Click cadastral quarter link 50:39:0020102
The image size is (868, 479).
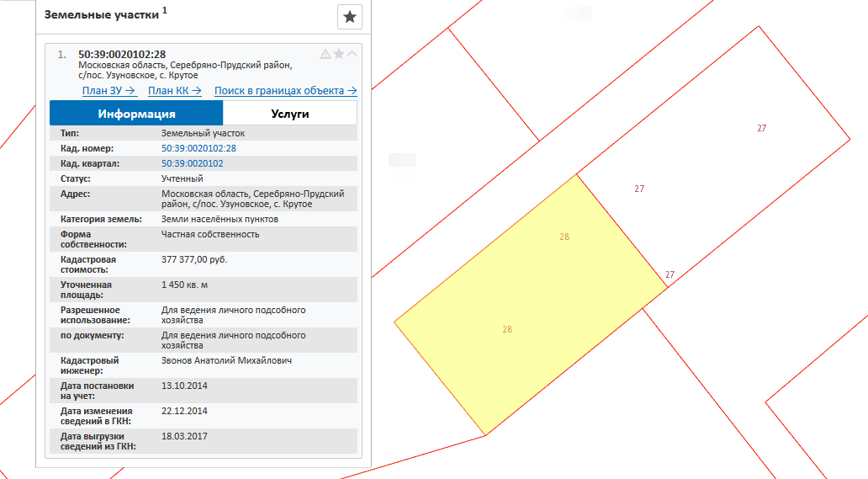point(192,163)
